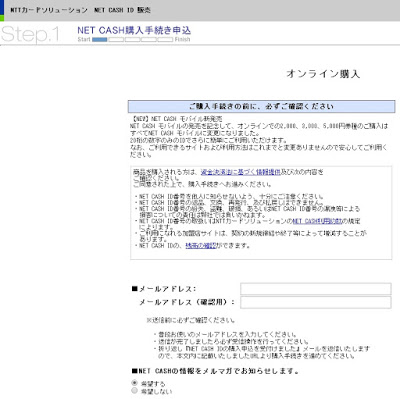Click the オンライン購入 title text
Screen dimensions: 400x399
[323, 74]
